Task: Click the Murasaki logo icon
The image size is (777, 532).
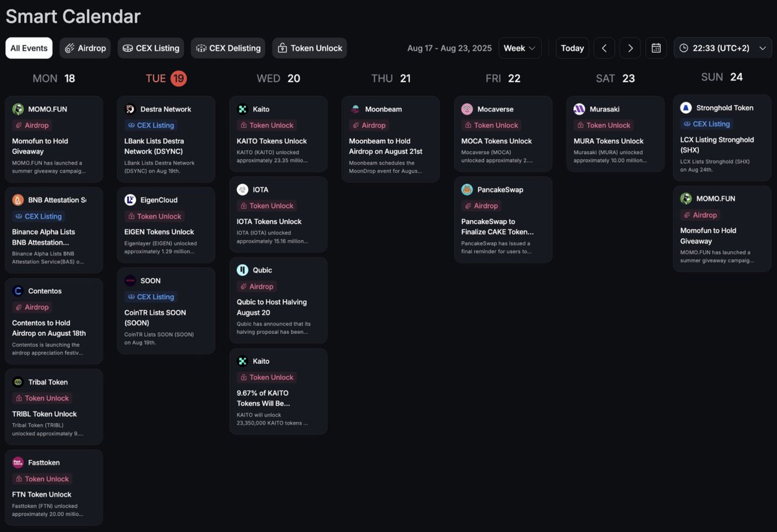Action: [580, 109]
